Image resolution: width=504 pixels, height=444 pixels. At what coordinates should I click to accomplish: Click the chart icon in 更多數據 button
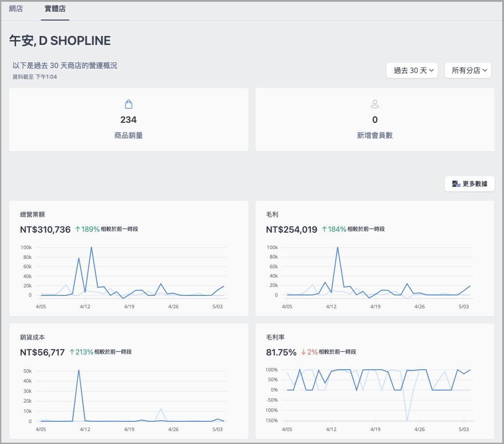point(456,184)
